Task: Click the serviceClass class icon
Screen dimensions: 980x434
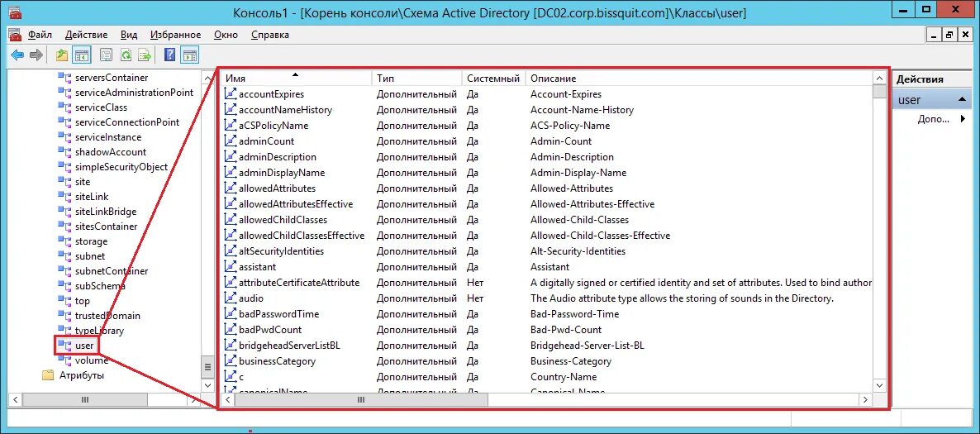Action: tap(65, 107)
